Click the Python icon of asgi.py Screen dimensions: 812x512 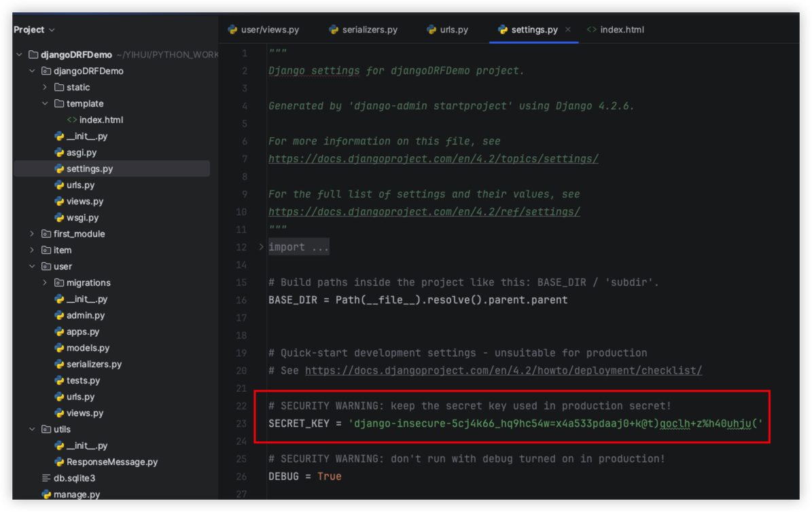59,152
